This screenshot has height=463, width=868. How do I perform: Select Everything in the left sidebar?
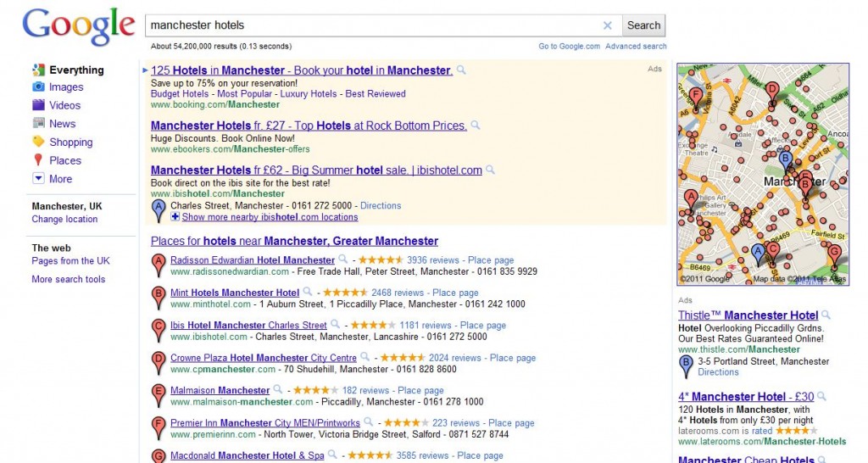[x=76, y=70]
